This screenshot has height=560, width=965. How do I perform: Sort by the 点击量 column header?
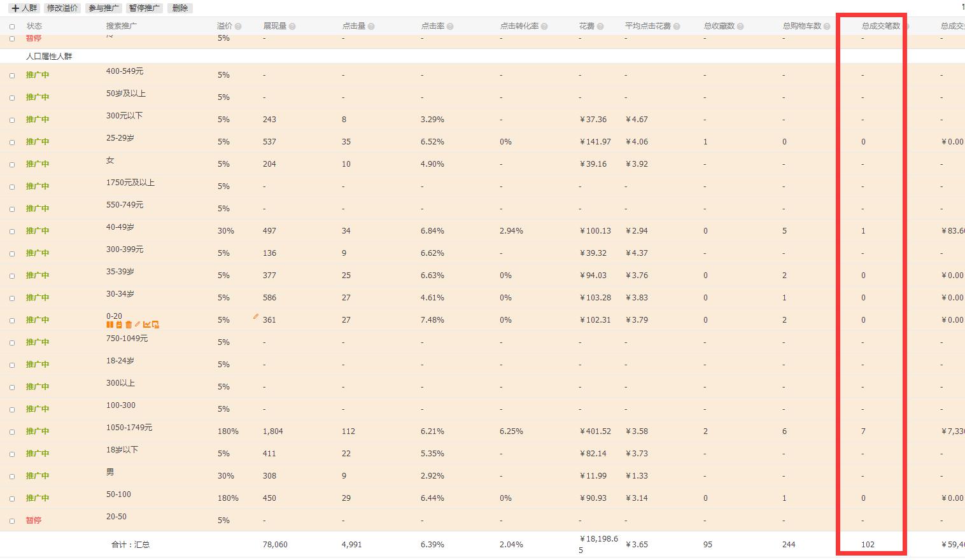click(x=353, y=26)
